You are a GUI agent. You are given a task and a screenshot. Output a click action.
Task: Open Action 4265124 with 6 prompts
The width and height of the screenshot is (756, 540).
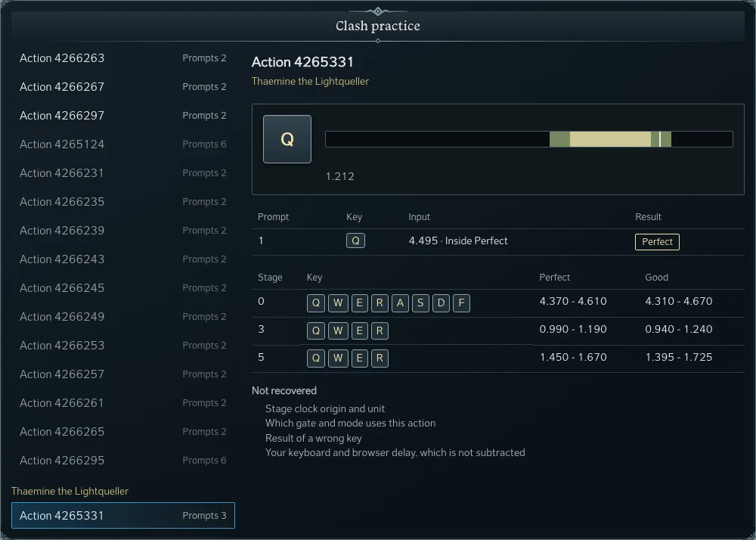pyautogui.click(x=123, y=144)
